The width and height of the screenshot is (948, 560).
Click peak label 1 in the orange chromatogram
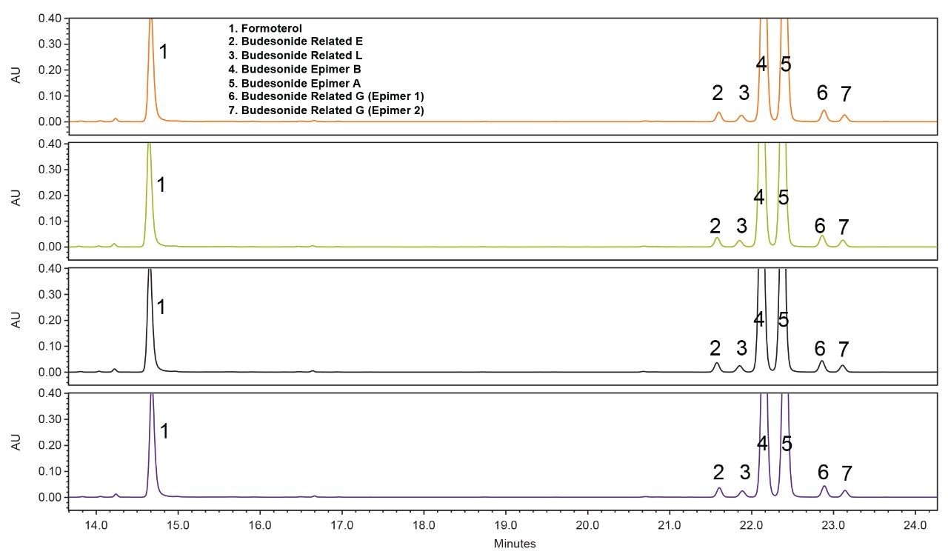pyautogui.click(x=164, y=52)
